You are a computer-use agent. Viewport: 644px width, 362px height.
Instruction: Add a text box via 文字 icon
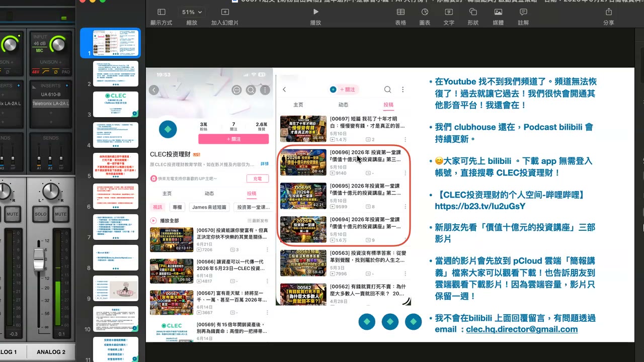449,12
